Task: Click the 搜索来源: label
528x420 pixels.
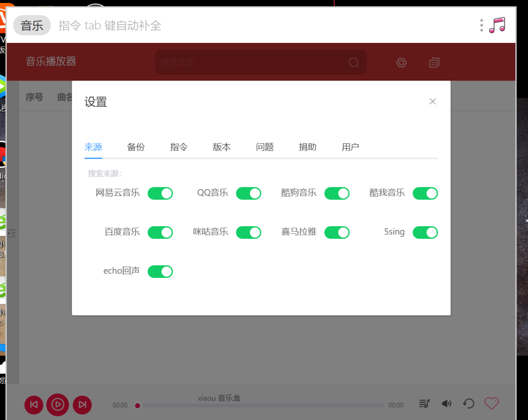Action: coord(105,173)
